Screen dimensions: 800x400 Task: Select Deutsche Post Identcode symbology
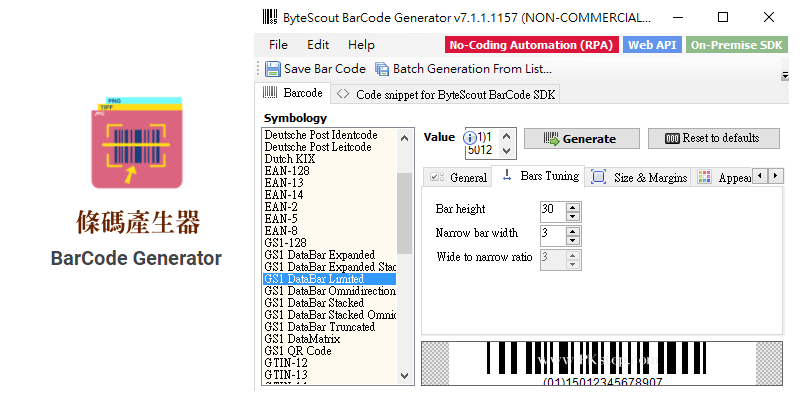(x=330, y=135)
